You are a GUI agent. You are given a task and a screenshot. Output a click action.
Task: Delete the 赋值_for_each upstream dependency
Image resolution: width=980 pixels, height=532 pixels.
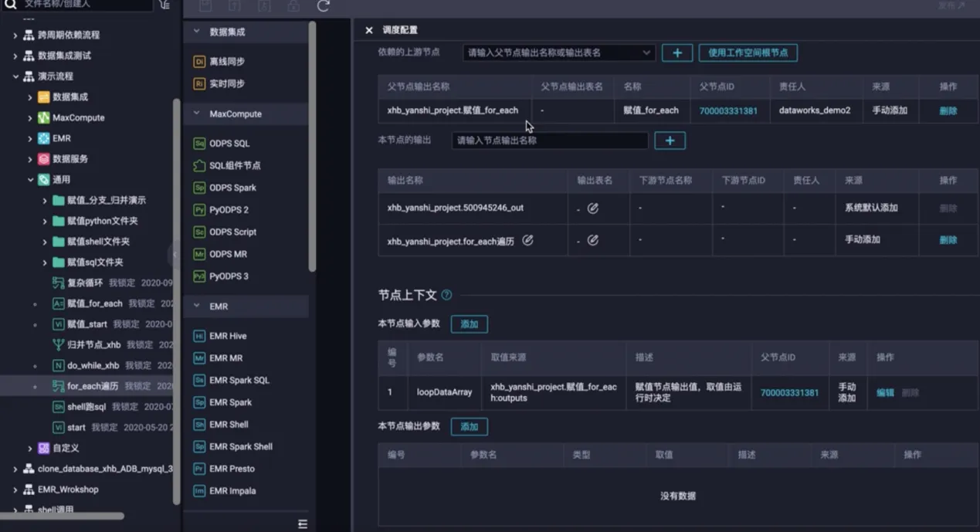pyautogui.click(x=948, y=110)
